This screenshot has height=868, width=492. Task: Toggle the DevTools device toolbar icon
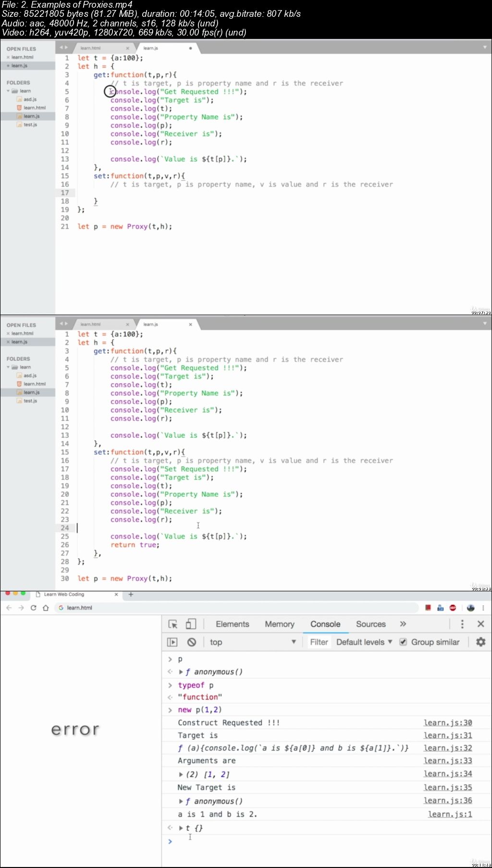[191, 624]
